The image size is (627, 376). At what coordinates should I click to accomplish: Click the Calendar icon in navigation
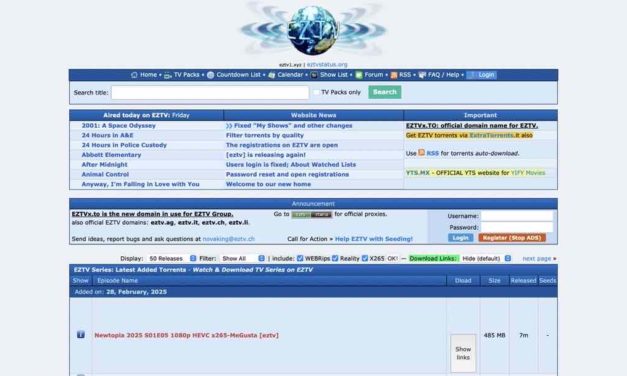pos(272,75)
